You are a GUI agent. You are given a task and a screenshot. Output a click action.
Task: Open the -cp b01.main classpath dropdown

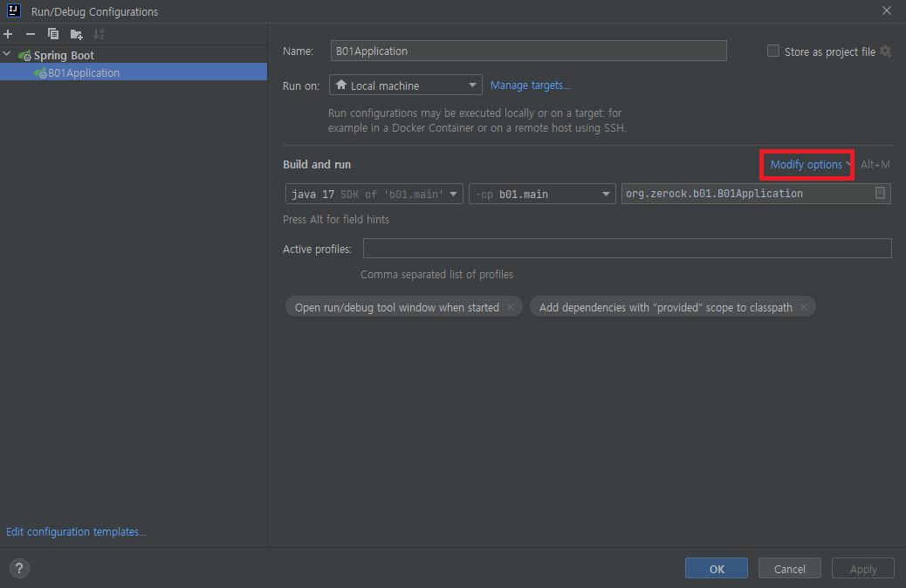tap(542, 194)
